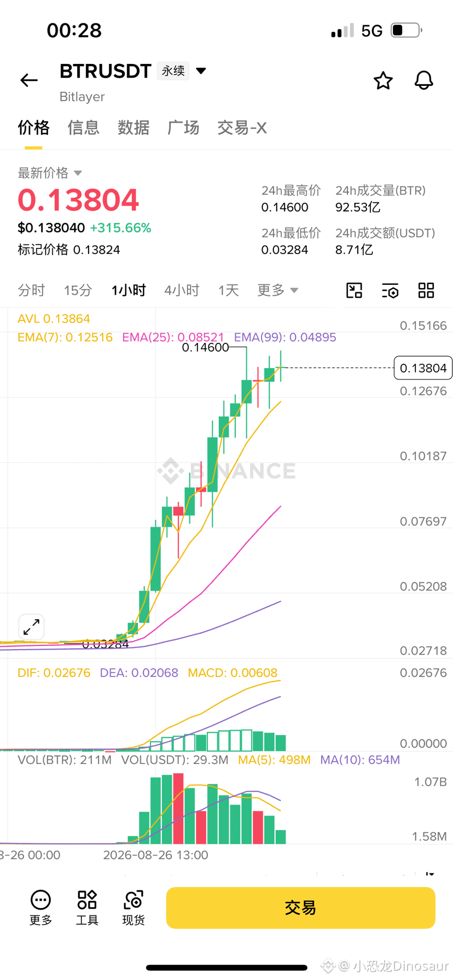Image resolution: width=453 pixels, height=980 pixels.
Task: Tap the DIF: 0.02676 MACD label
Action: point(54,673)
